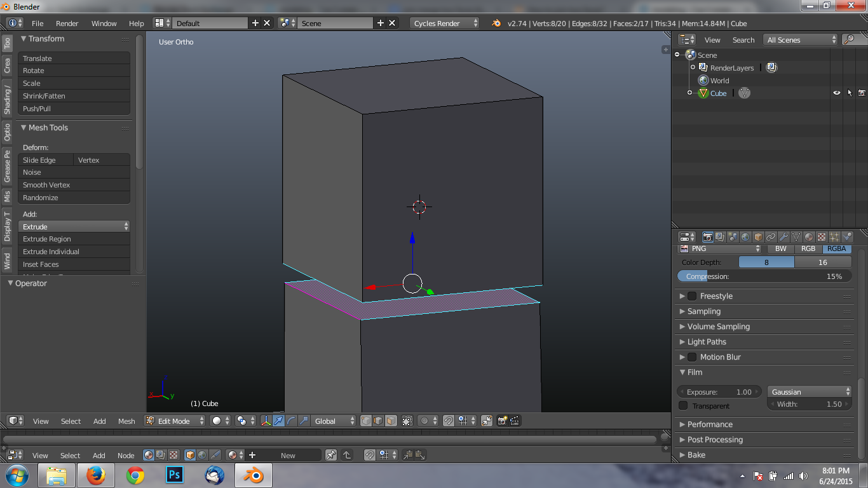
Task: Open the Mesh menu in 3D view header
Action: [x=126, y=421]
